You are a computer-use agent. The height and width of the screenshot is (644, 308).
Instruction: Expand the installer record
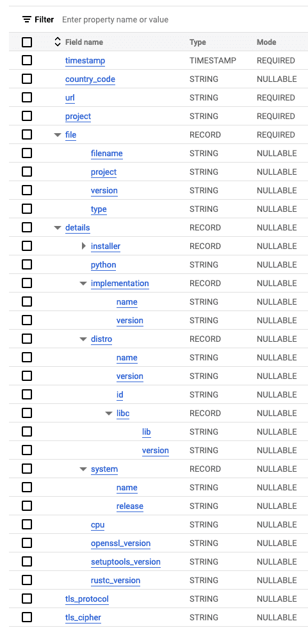point(84,246)
